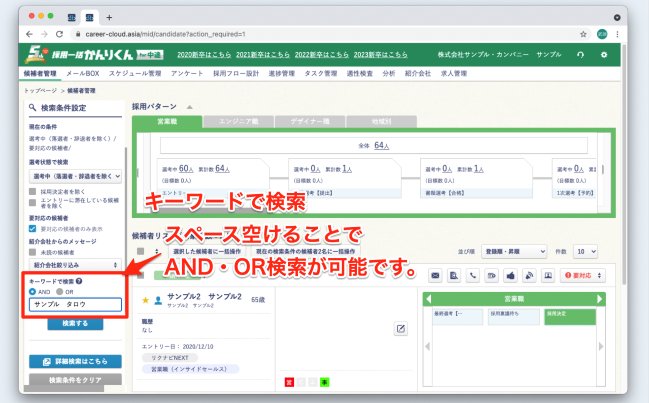Click the blue person icon of サンプル2

point(158,300)
